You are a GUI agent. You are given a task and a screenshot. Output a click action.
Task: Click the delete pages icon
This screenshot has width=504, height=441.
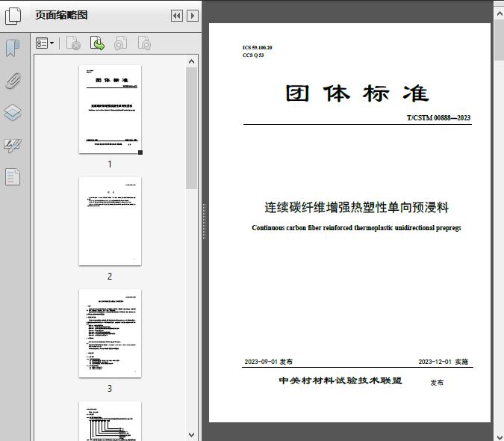coord(73,43)
